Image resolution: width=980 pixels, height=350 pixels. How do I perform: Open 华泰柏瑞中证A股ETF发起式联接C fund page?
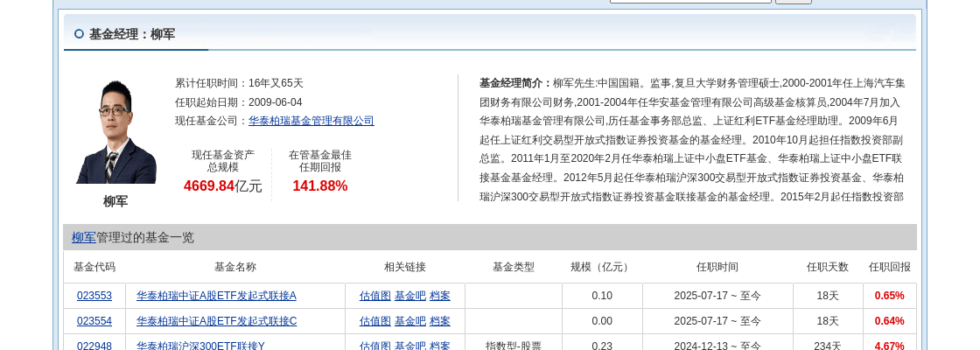[216, 321]
